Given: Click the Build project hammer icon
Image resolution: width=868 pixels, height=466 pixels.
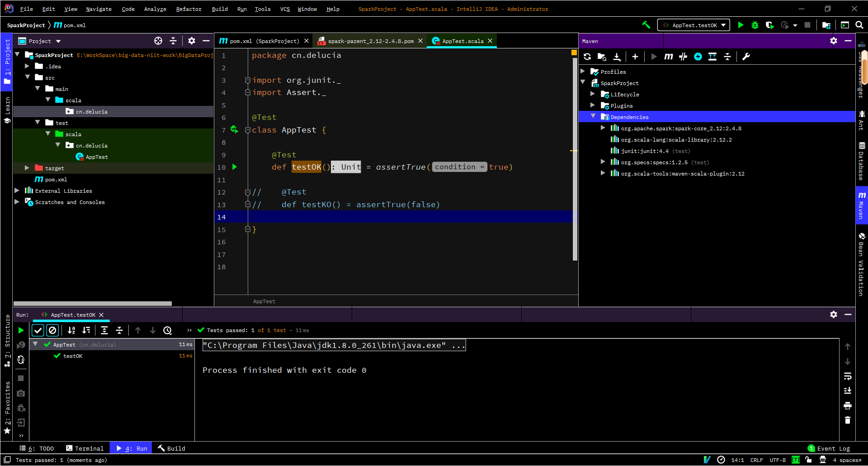Looking at the screenshot, I should pos(646,25).
